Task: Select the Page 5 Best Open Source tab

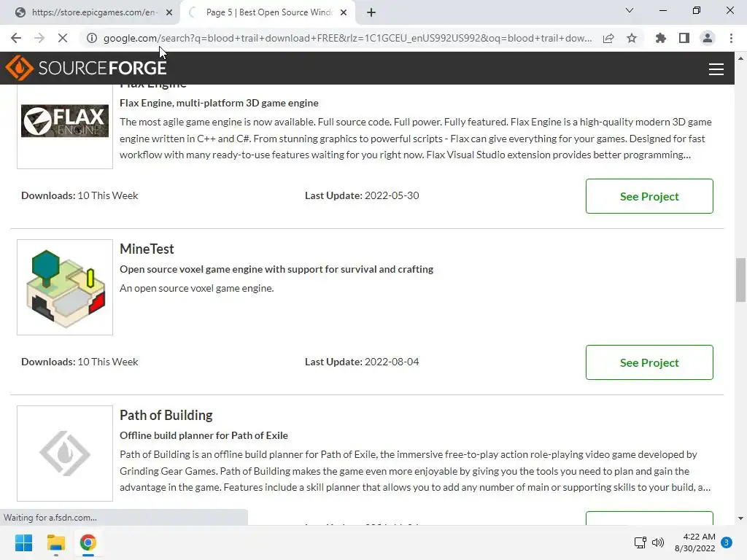Action: (268, 13)
